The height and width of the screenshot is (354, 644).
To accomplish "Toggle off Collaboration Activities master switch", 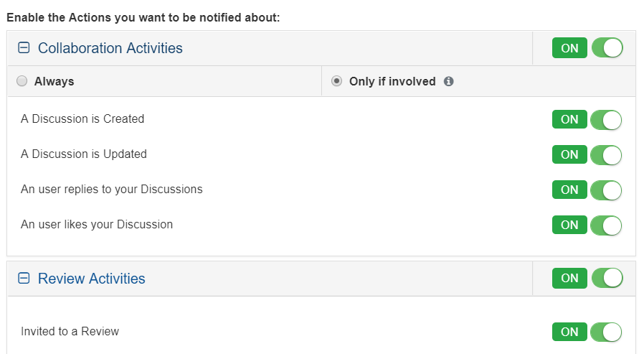I will (587, 48).
